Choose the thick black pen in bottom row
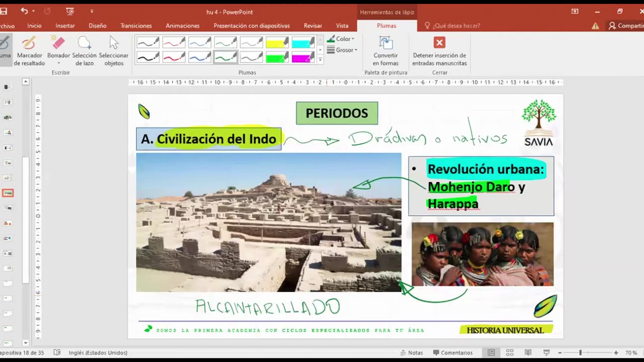The height and width of the screenshot is (362, 644). click(x=148, y=57)
